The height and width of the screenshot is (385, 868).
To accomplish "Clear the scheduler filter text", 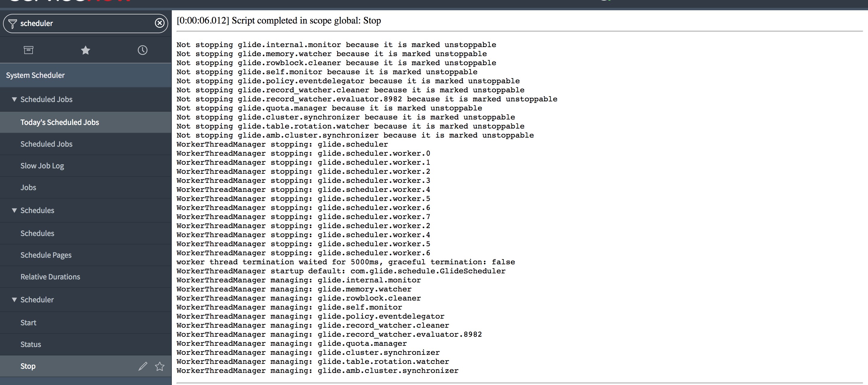I will pos(160,23).
